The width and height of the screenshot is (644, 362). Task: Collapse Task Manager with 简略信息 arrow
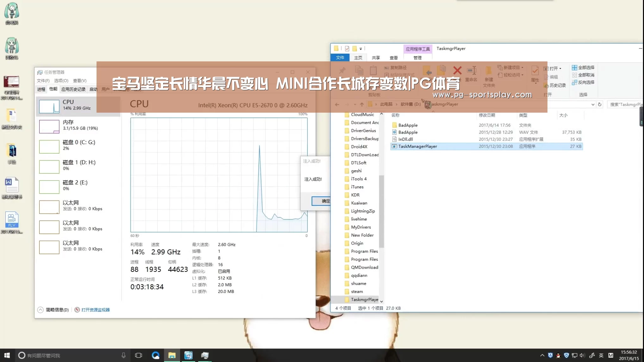tap(41, 310)
